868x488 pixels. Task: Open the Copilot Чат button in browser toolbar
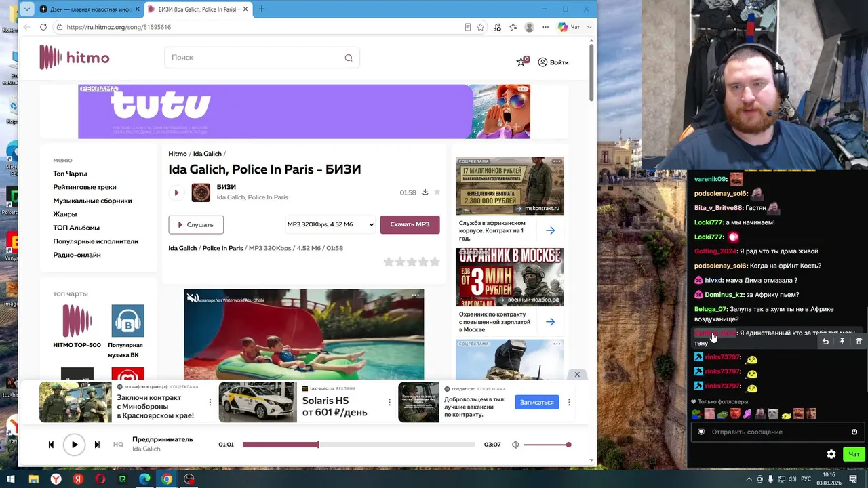(568, 27)
